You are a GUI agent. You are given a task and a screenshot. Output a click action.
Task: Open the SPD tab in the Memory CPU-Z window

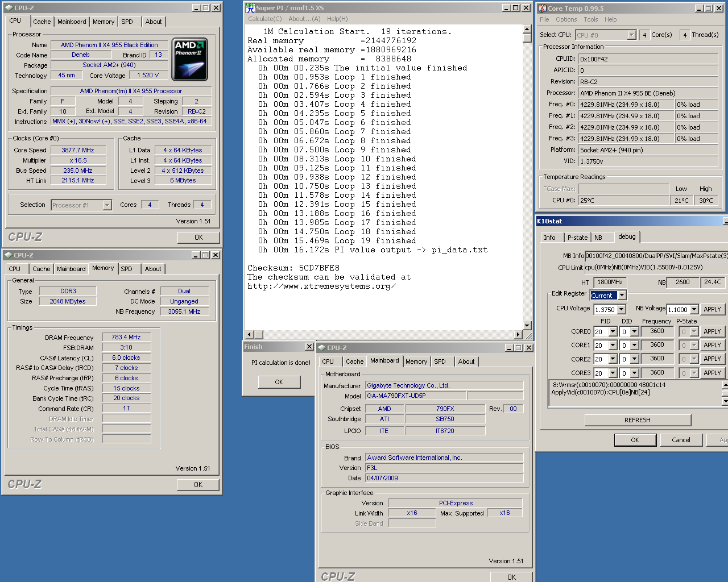point(126,269)
